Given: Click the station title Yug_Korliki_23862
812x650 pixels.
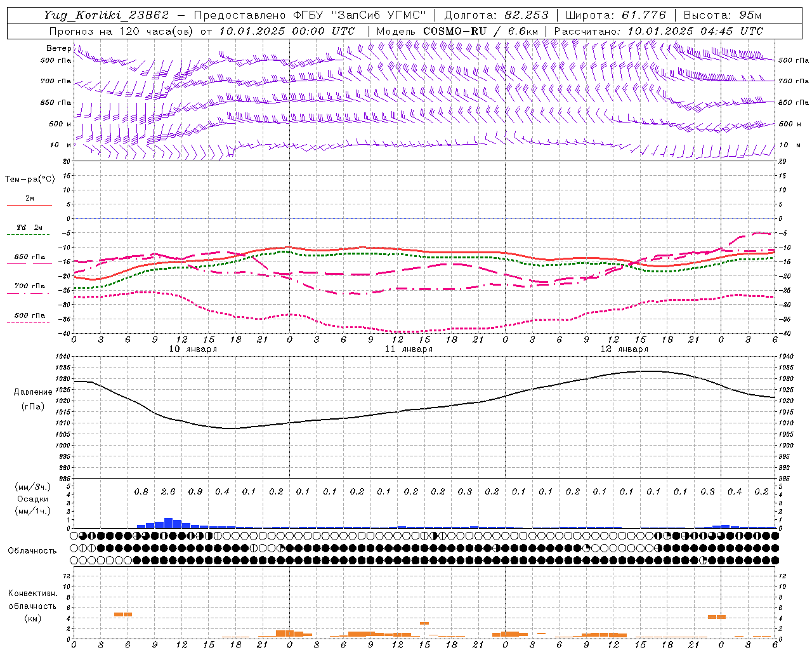Looking at the screenshot, I should point(107,15).
